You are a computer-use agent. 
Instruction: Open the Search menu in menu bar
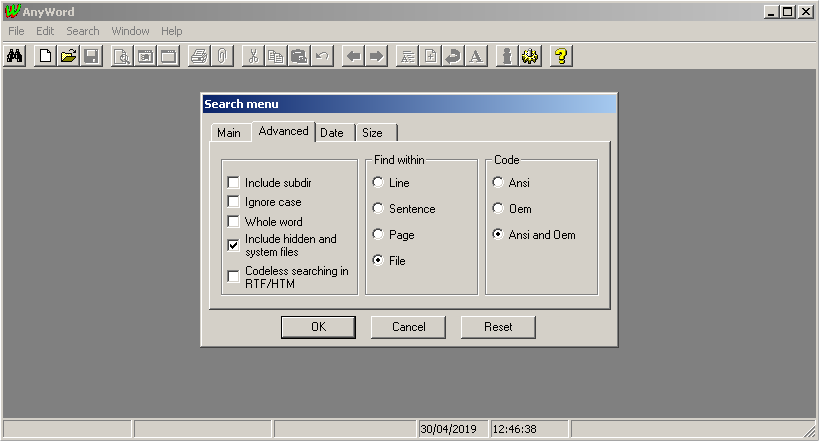click(x=83, y=31)
